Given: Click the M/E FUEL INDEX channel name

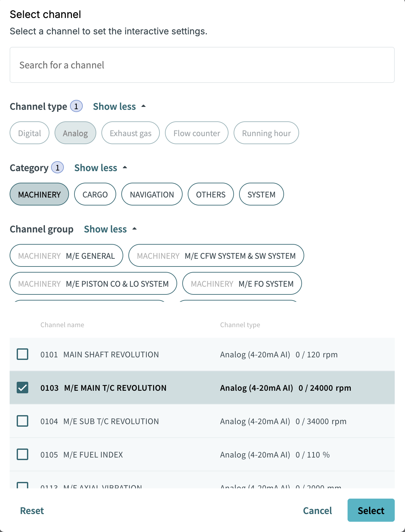Looking at the screenshot, I should pyautogui.click(x=93, y=455).
